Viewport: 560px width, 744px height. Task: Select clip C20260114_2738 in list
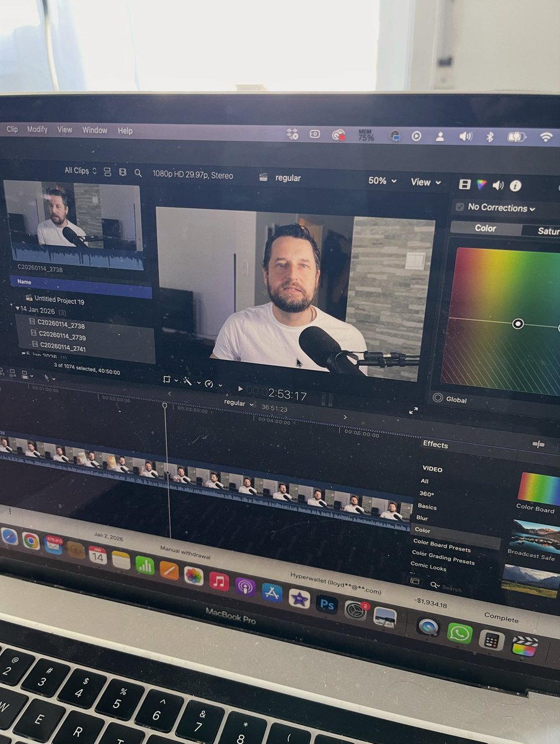(61, 325)
